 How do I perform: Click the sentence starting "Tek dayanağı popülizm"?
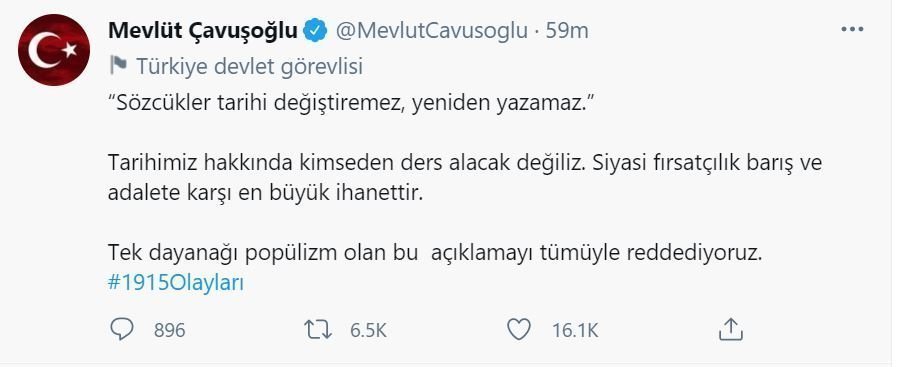pyautogui.click(x=435, y=253)
